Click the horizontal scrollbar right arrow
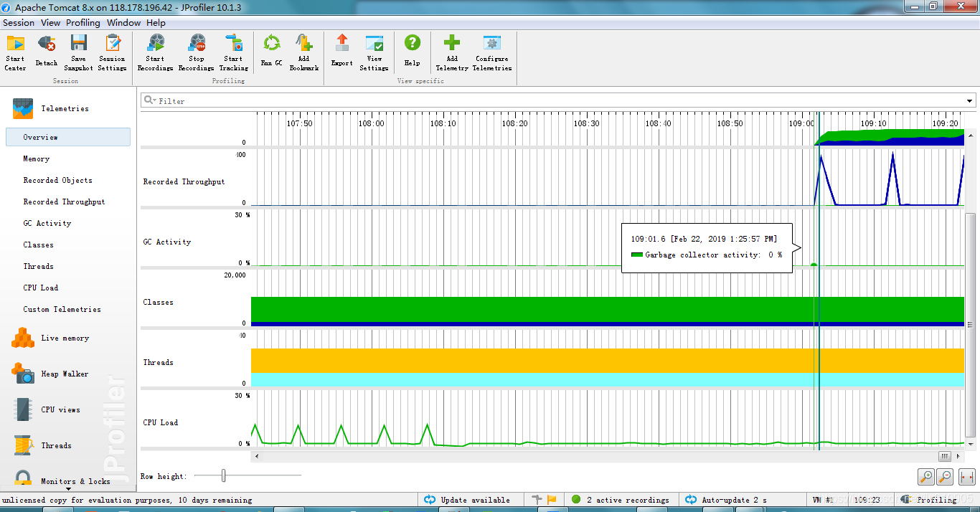The height and width of the screenshot is (512, 980). point(959,456)
